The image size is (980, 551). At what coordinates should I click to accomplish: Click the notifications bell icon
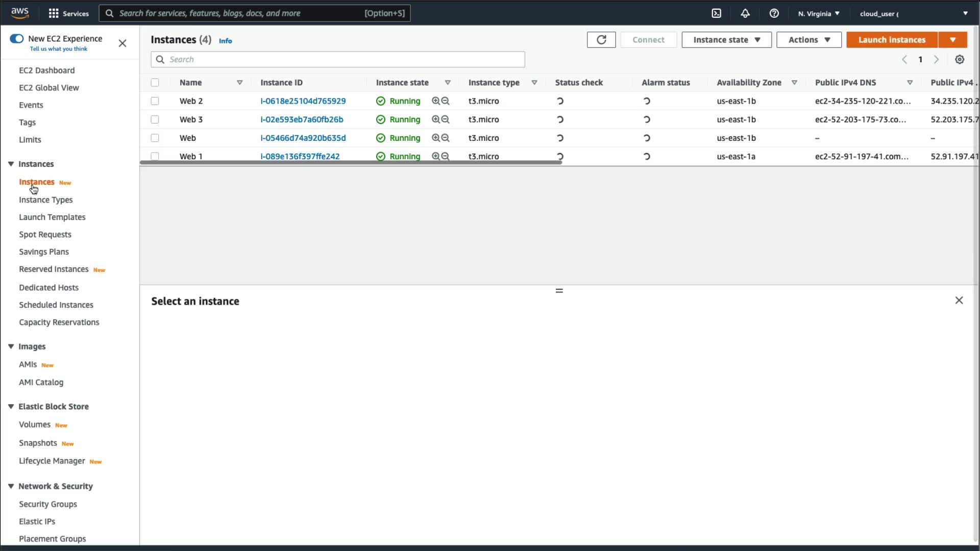745,14
